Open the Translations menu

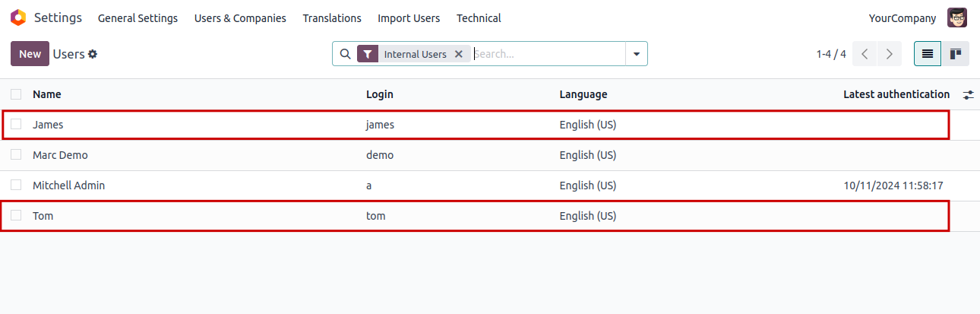pyautogui.click(x=332, y=18)
